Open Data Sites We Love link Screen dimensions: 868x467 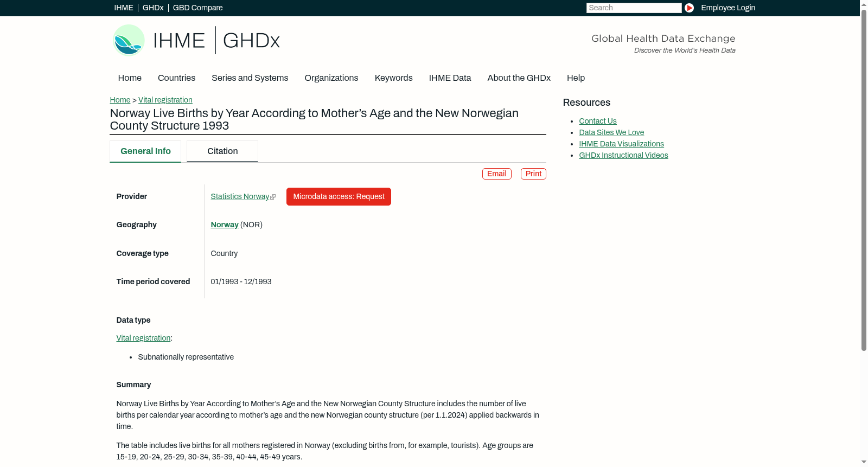coord(611,132)
